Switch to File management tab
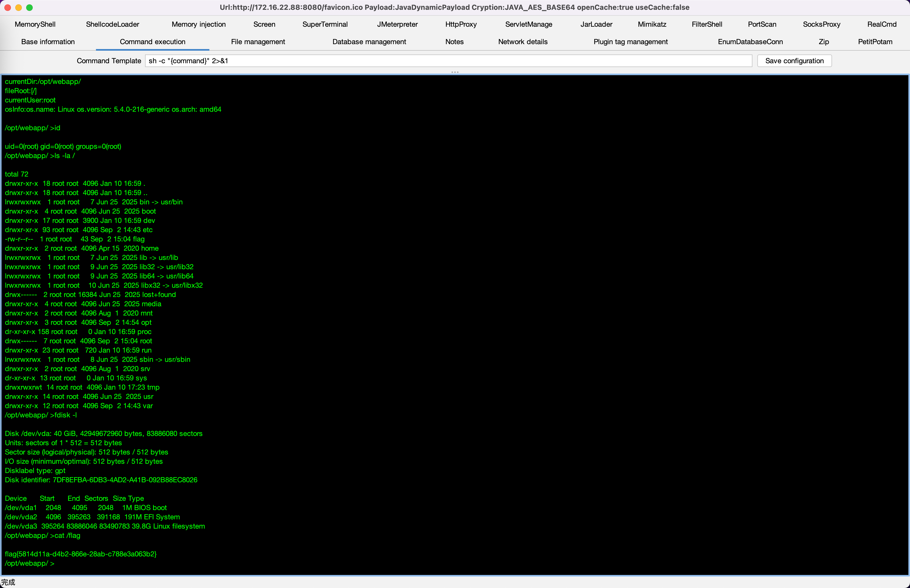 click(258, 42)
